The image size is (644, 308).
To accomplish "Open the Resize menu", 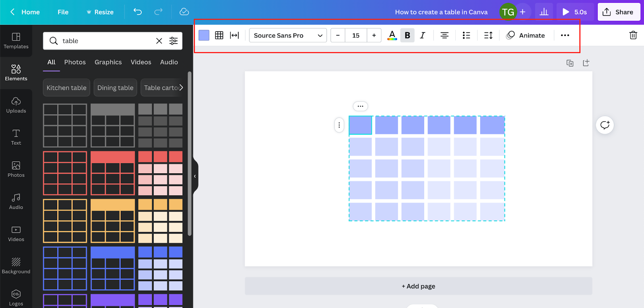I will point(100,12).
